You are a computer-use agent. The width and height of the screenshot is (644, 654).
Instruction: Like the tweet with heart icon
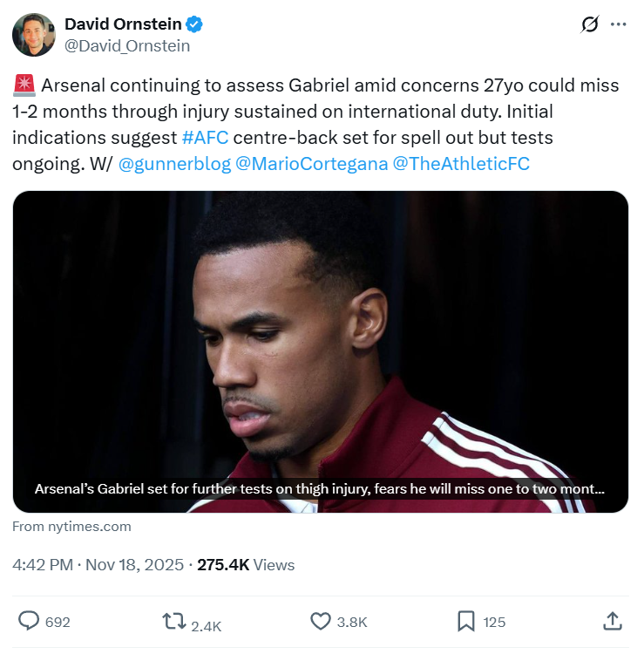pyautogui.click(x=321, y=622)
